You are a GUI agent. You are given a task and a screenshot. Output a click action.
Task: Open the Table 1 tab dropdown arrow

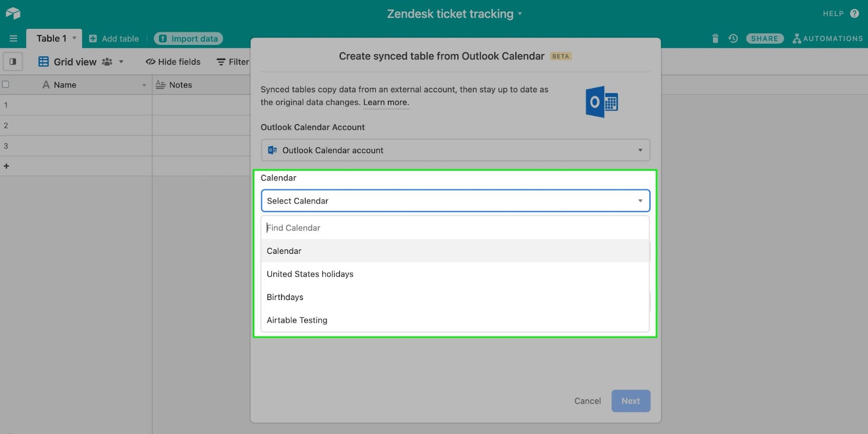(74, 38)
